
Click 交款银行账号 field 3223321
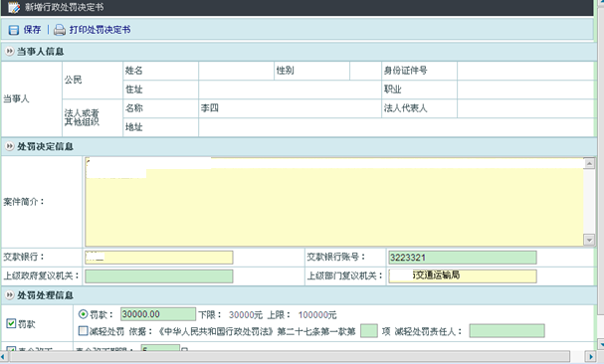pyautogui.click(x=463, y=258)
